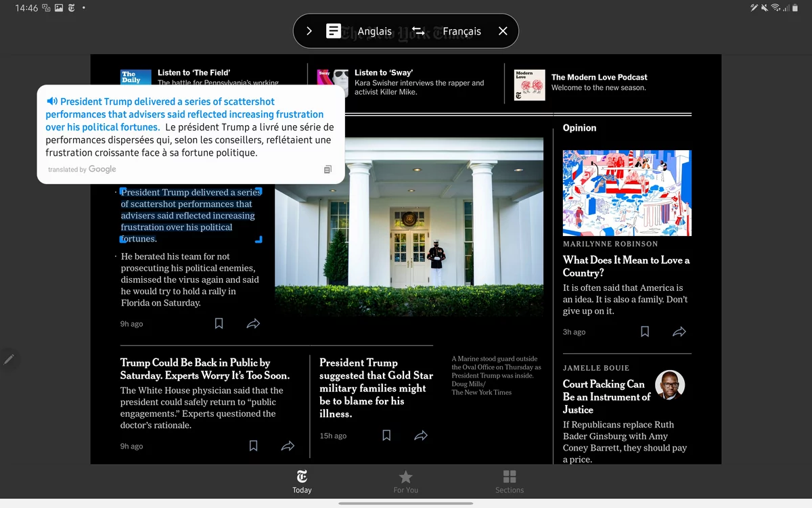This screenshot has height=508, width=812.
Task: Tap the Sway podcast thumbnail
Action: [x=334, y=85]
